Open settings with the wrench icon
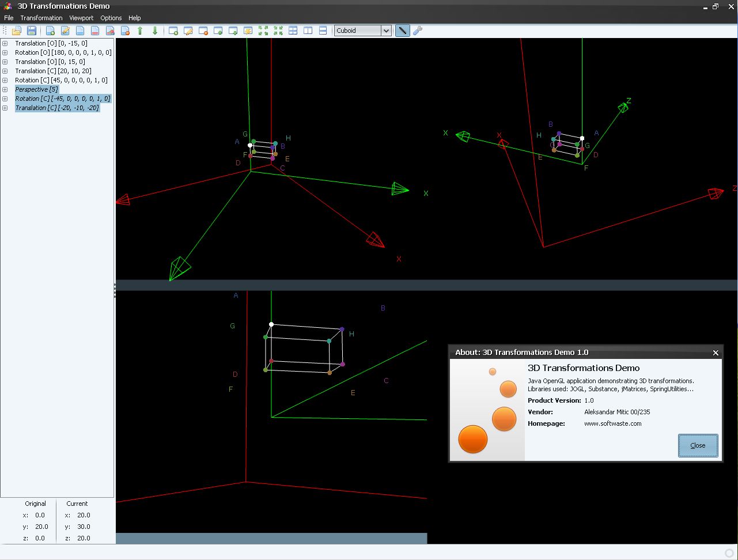The width and height of the screenshot is (738, 560). tap(418, 31)
